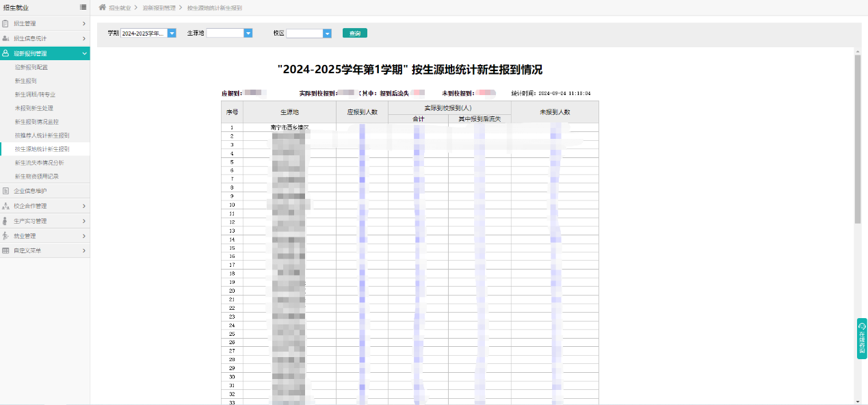Click the 序号 column header

click(x=232, y=112)
